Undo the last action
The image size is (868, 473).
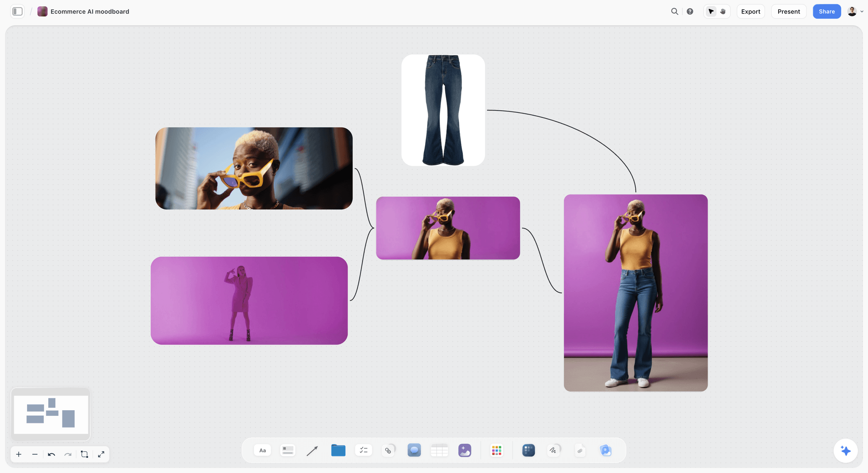coord(51,454)
